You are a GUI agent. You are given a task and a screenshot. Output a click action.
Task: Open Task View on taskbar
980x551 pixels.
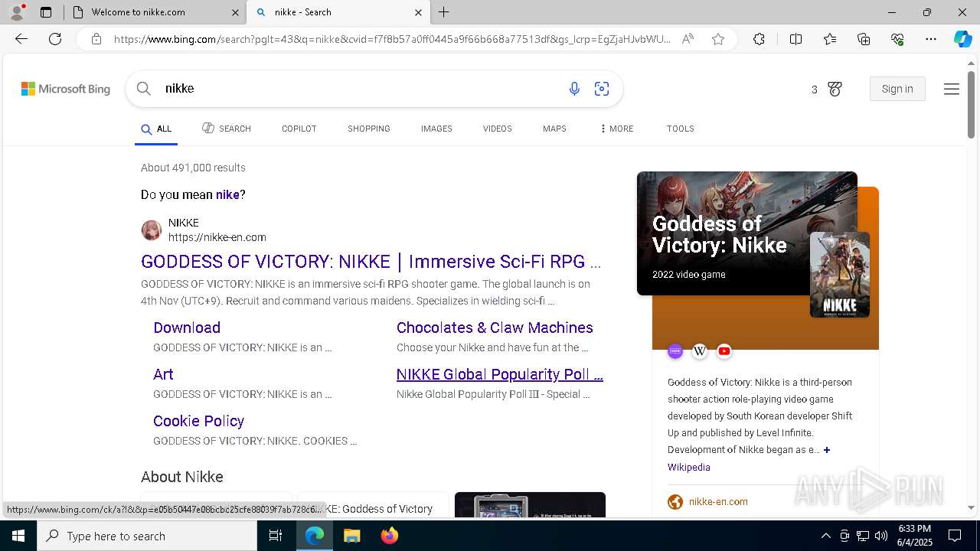276,536
